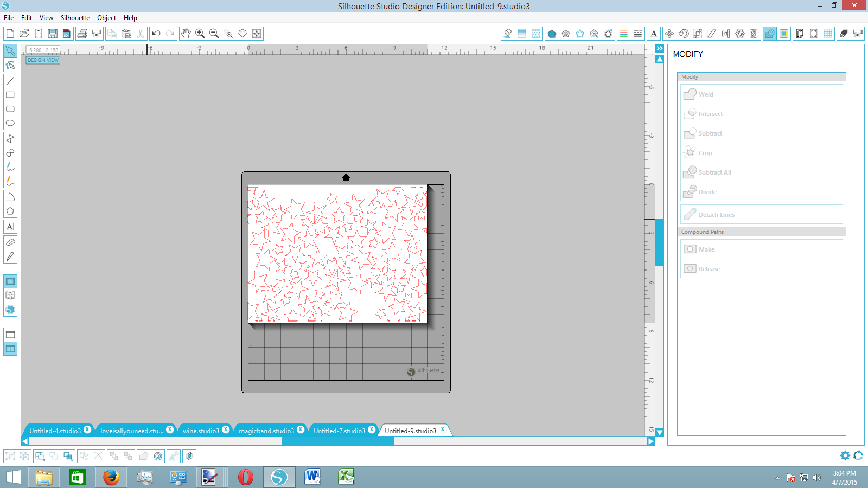Screen dimensions: 868x488
Task: Open the Fill Color window icon
Action: coord(508,34)
